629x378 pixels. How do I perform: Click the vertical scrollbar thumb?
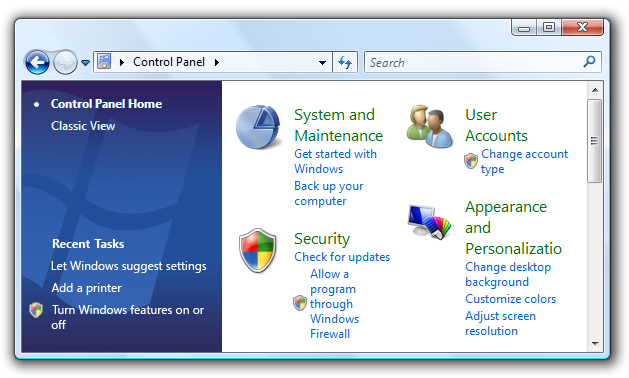595,141
